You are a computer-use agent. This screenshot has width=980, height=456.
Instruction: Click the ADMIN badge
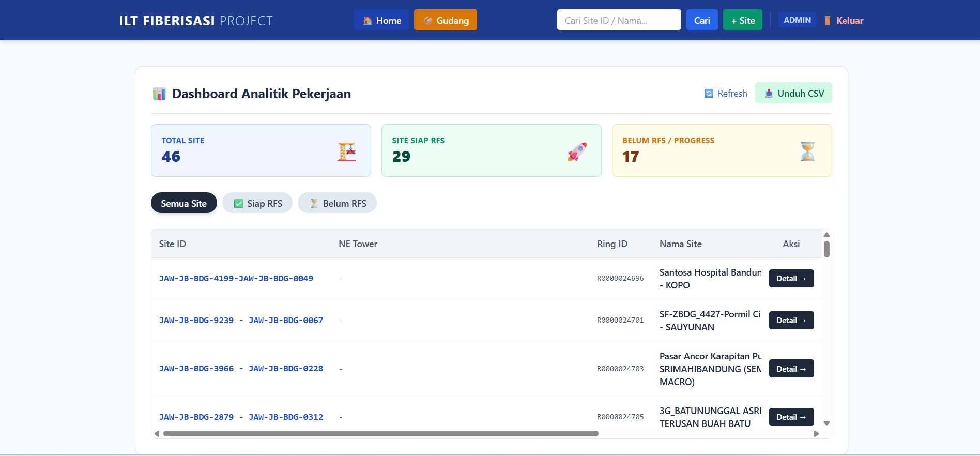tap(797, 20)
